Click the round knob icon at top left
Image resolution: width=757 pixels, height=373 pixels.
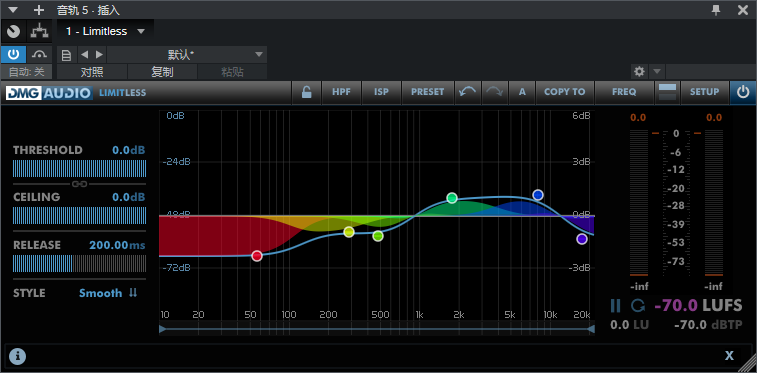pyautogui.click(x=14, y=32)
